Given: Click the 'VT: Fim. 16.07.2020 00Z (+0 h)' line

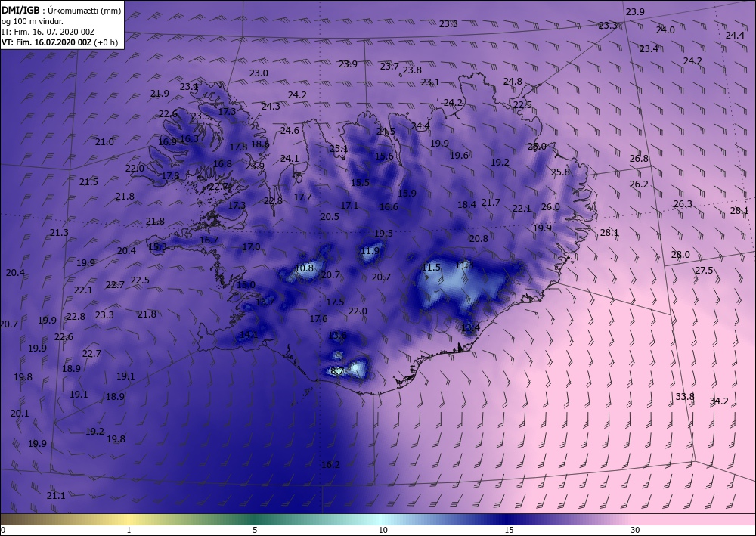Looking at the screenshot, I should tap(59, 42).
